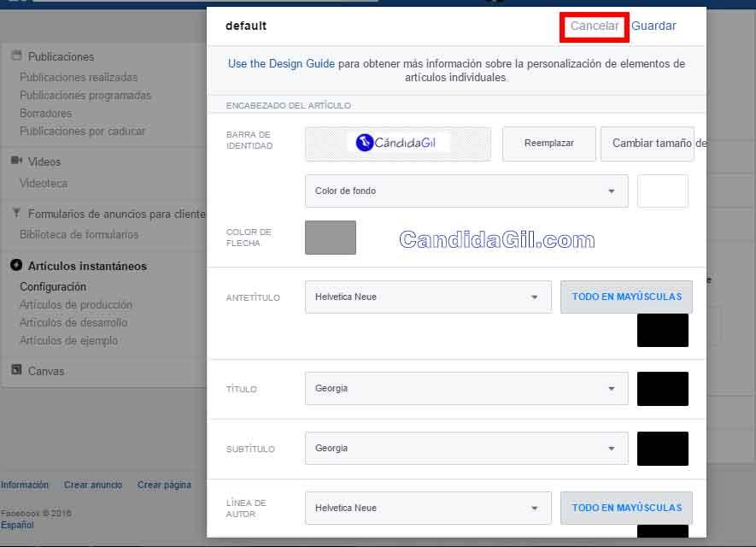Click the Formularios de anuncios funnel icon
Image resolution: width=756 pixels, height=547 pixels.
16,214
